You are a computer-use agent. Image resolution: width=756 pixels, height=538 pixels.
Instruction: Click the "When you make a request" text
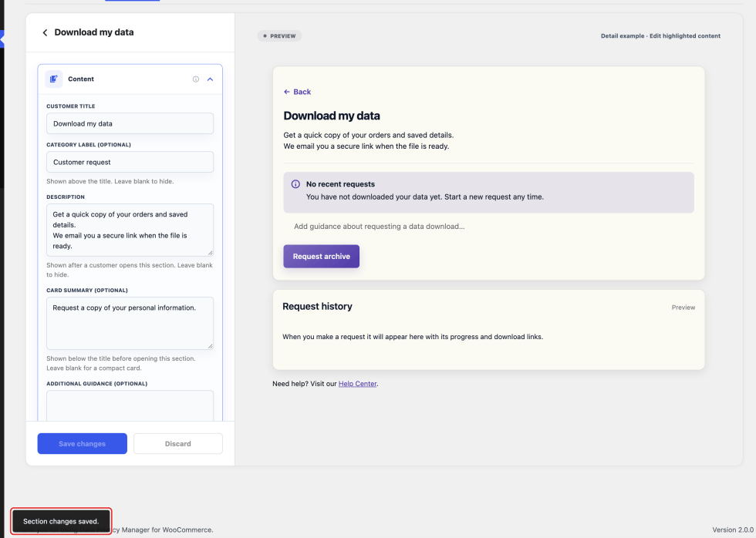413,337
